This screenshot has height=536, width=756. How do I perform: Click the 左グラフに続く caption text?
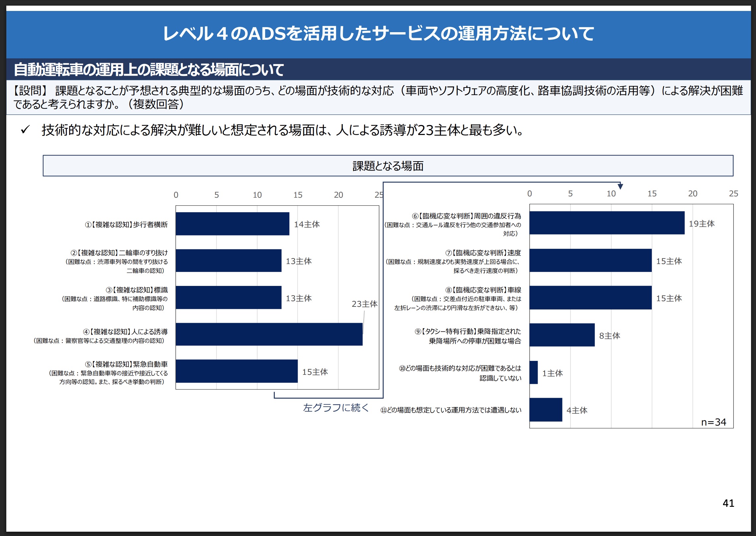click(x=336, y=408)
